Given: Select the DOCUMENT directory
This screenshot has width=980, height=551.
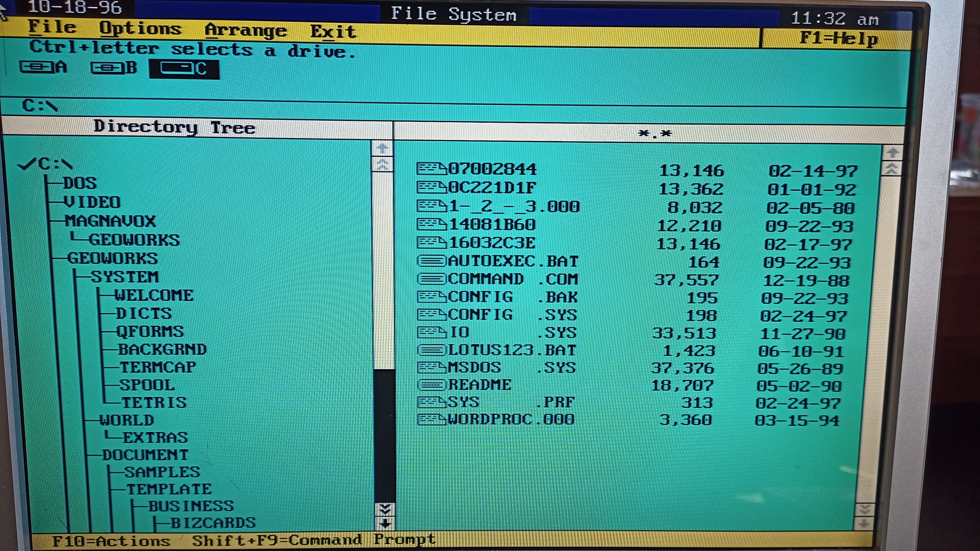Looking at the screenshot, I should point(145,455).
